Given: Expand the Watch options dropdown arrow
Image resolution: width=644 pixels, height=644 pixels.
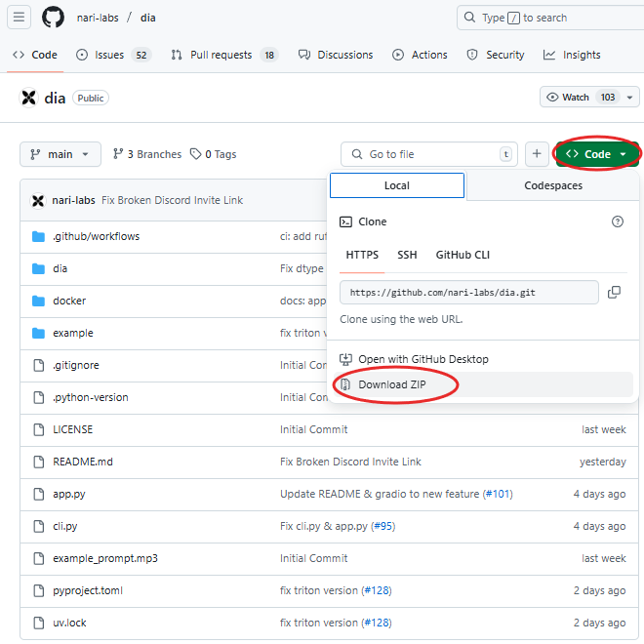Looking at the screenshot, I should 629,98.
